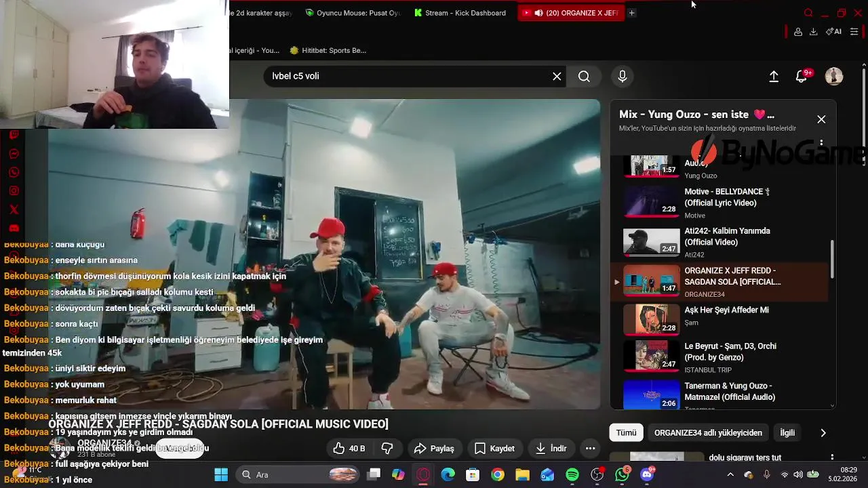Open WhatsApp from the taskbar
The height and width of the screenshot is (488, 868).
pos(622,474)
